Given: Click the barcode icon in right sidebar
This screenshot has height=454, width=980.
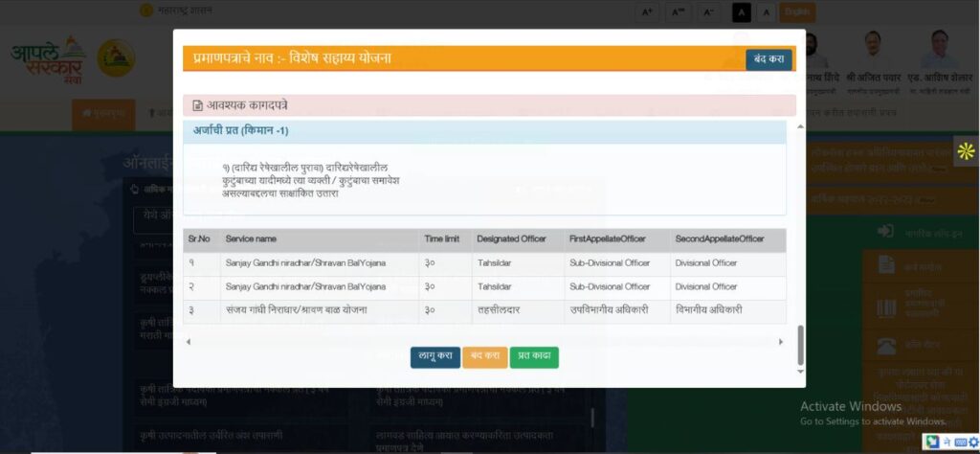Looking at the screenshot, I should 886,307.
